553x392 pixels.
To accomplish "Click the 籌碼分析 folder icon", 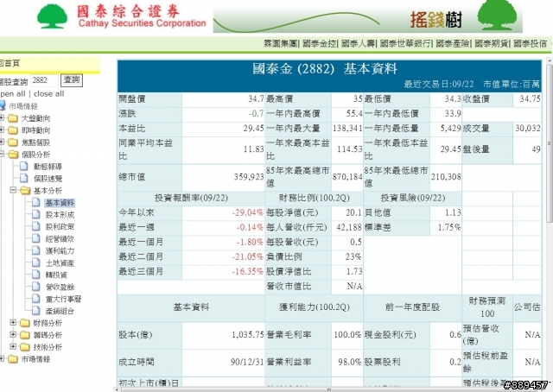I will 25,335.
